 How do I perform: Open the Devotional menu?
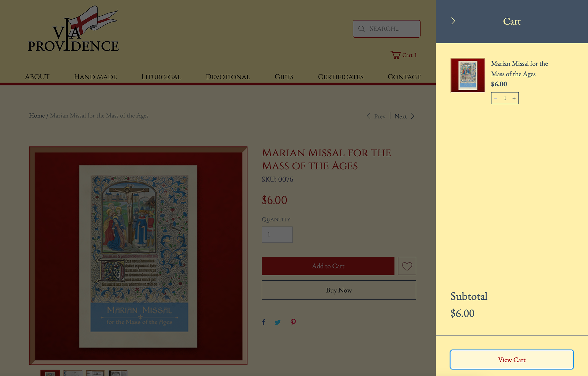click(228, 77)
